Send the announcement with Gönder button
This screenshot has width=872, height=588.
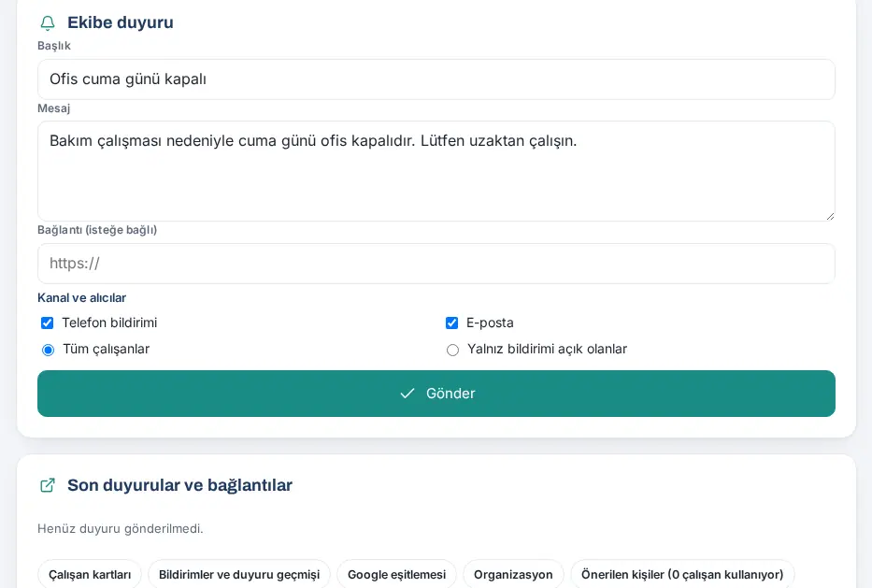coord(436,394)
